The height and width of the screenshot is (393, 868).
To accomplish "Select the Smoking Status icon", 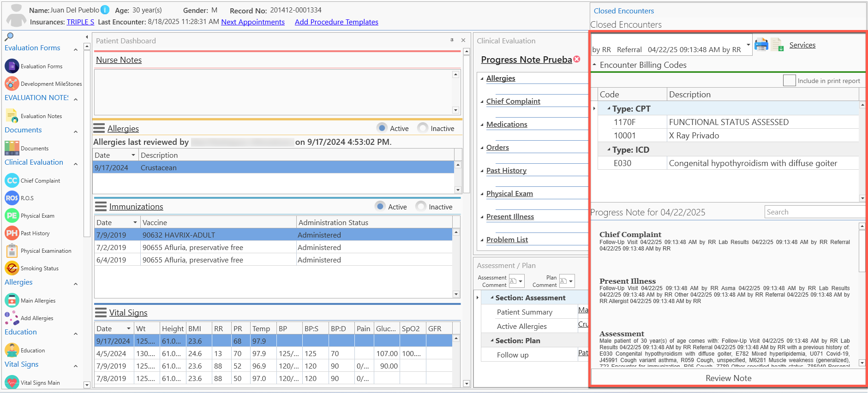I will (x=12, y=268).
